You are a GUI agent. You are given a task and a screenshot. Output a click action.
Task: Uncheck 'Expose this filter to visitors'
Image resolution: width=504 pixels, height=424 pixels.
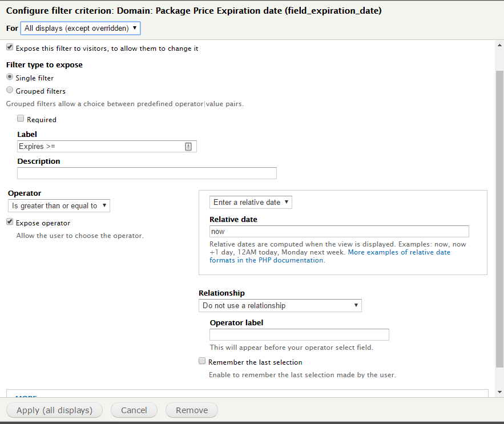(x=10, y=48)
